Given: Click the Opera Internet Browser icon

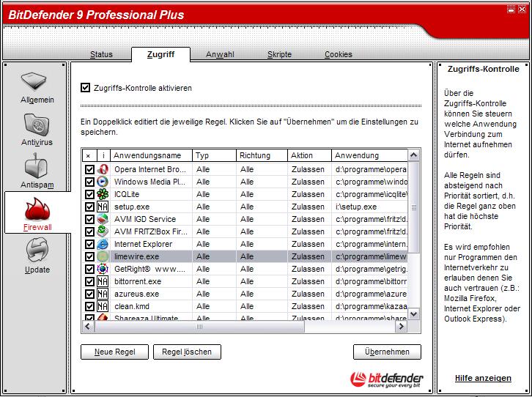Looking at the screenshot, I should (x=103, y=169).
